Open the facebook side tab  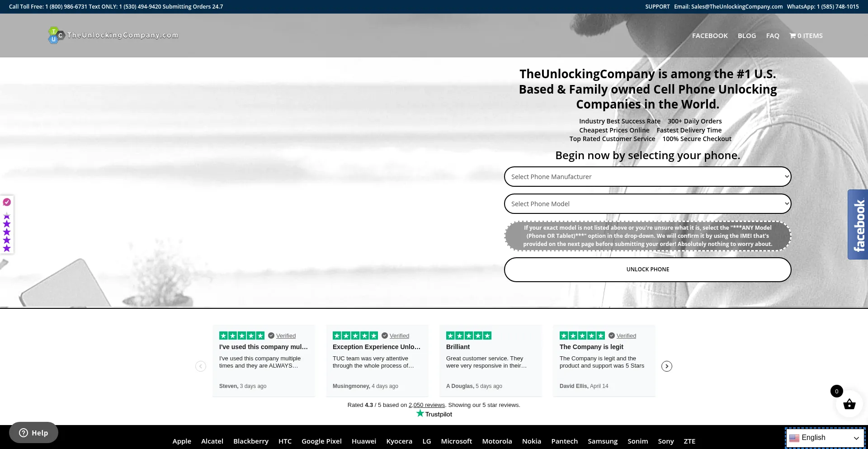coord(858,224)
